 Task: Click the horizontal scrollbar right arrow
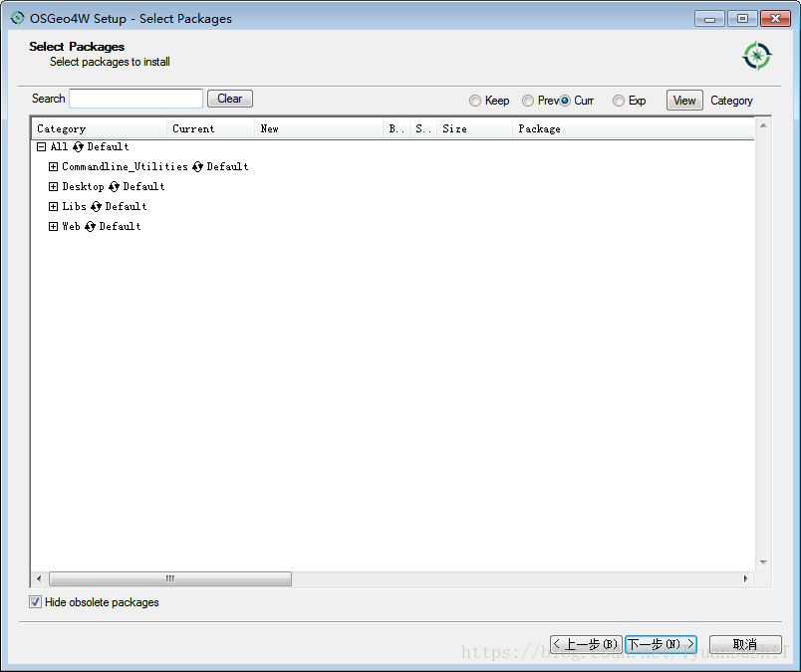(746, 579)
